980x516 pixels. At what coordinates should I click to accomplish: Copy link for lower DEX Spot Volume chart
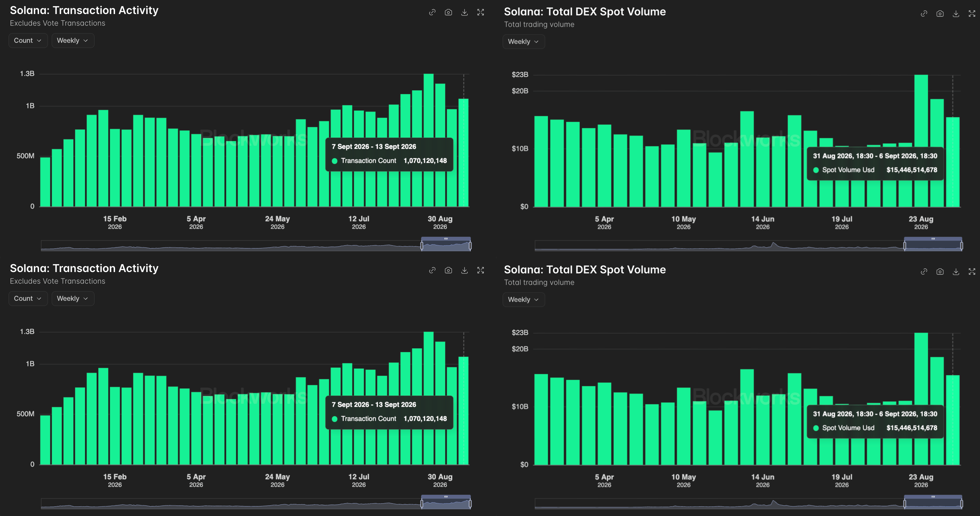924,271
